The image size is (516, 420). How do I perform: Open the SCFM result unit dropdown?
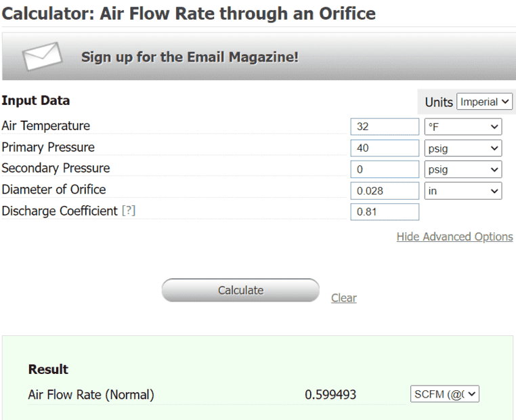point(445,394)
